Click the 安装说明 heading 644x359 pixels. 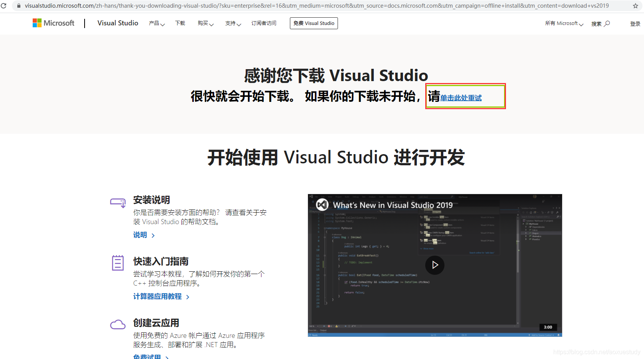[151, 200]
